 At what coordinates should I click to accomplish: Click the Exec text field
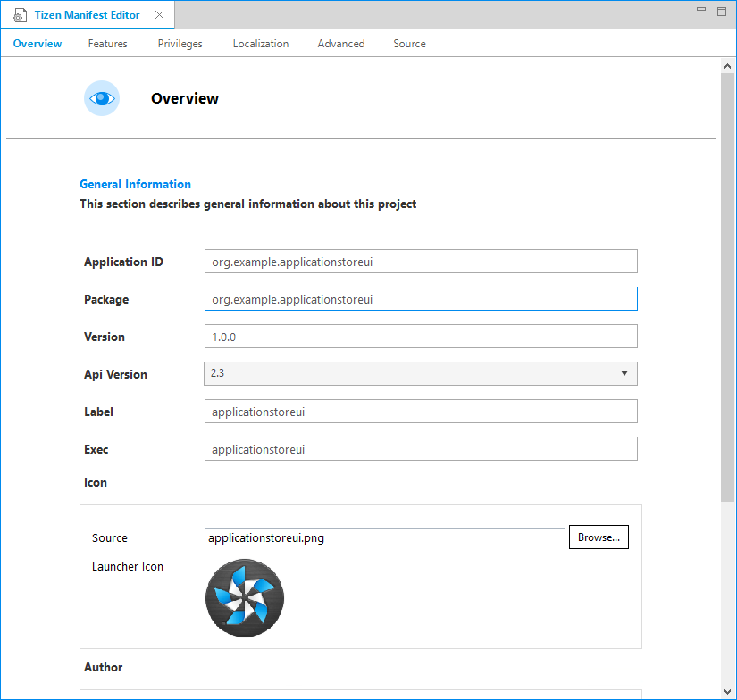(x=420, y=448)
